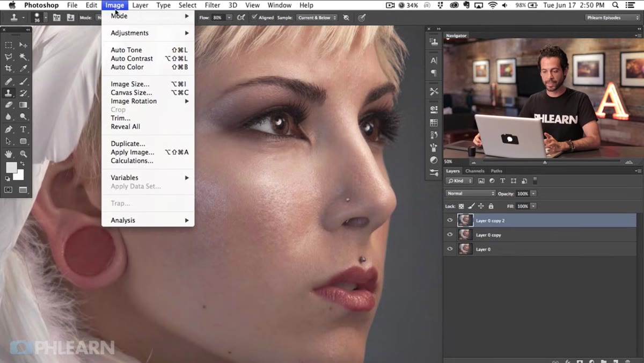The width and height of the screenshot is (644, 363).
Task: Toggle lock transparent pixels
Action: 461,206
